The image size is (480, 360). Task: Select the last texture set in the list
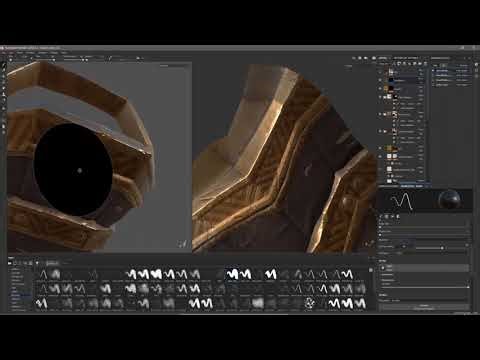451,85
